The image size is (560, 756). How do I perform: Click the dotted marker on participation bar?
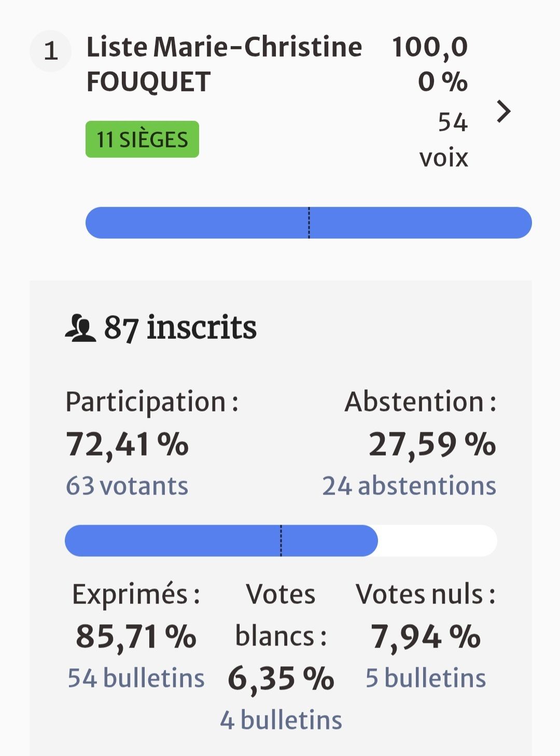[281, 541]
